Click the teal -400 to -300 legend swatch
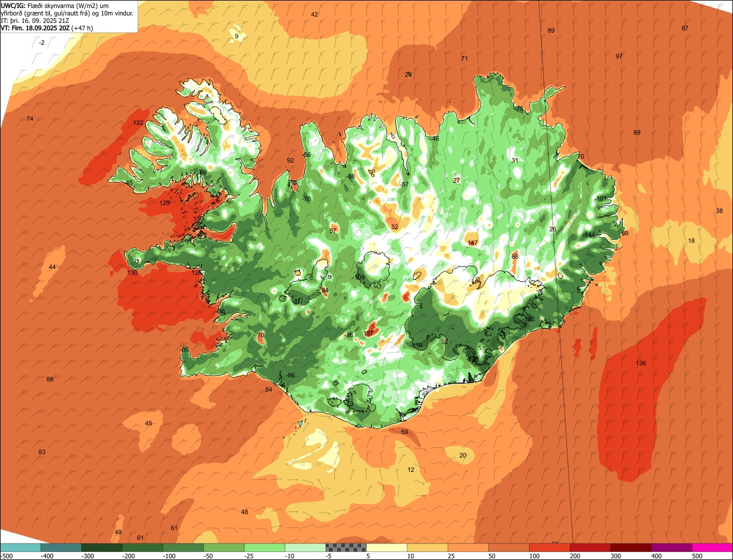The image size is (733, 560). [62, 547]
